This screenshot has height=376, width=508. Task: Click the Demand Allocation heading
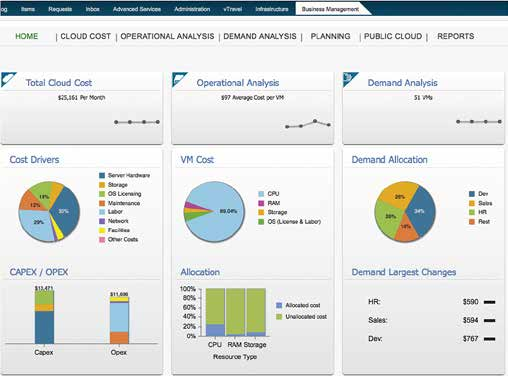(x=389, y=160)
